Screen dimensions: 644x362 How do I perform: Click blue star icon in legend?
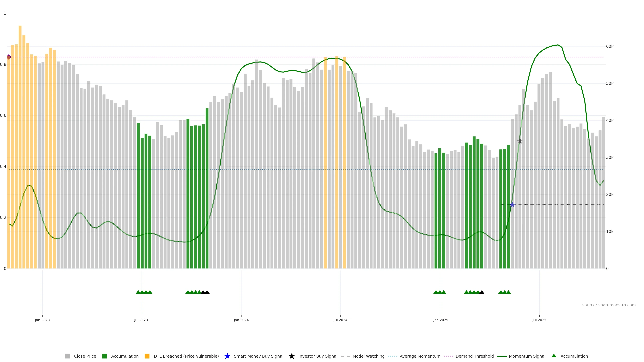[227, 356]
